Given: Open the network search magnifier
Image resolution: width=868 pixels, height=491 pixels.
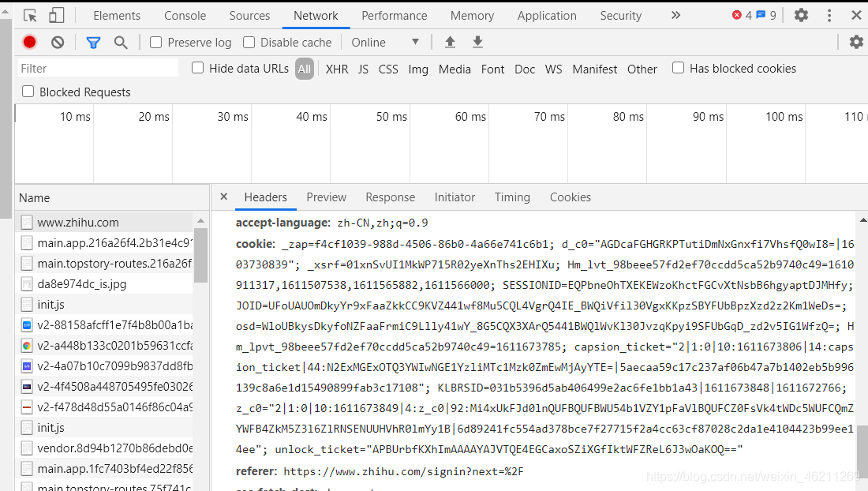Looking at the screenshot, I should point(121,42).
